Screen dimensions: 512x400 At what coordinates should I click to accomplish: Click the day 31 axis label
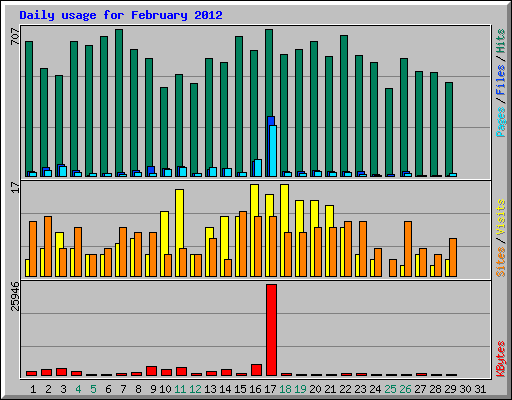pos(480,389)
